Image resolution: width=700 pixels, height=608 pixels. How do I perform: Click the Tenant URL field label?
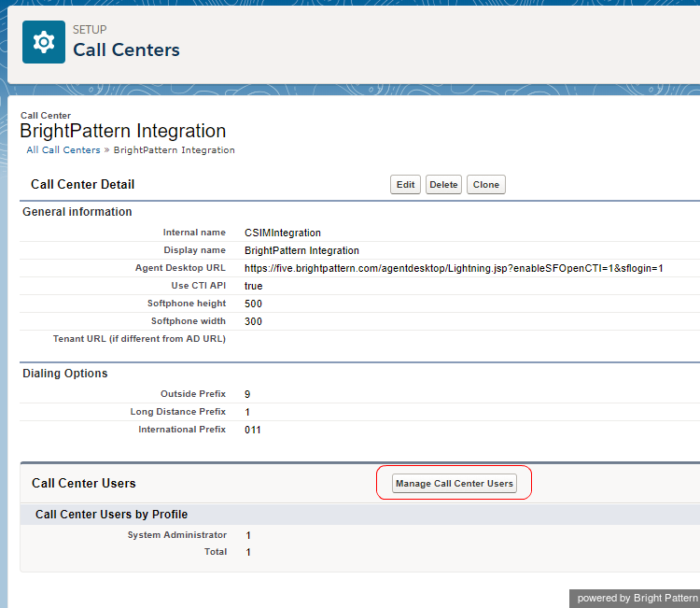tap(139, 339)
